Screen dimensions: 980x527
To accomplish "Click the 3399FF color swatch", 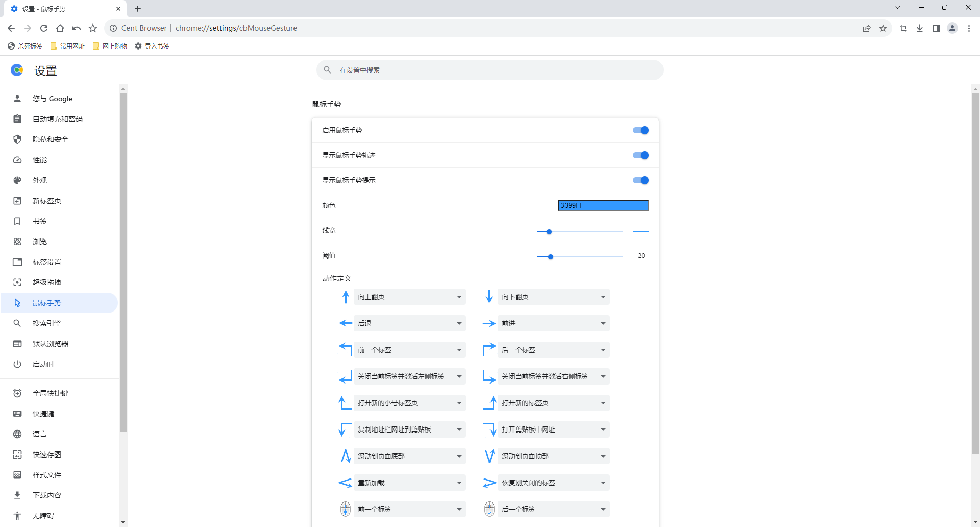I will click(603, 205).
